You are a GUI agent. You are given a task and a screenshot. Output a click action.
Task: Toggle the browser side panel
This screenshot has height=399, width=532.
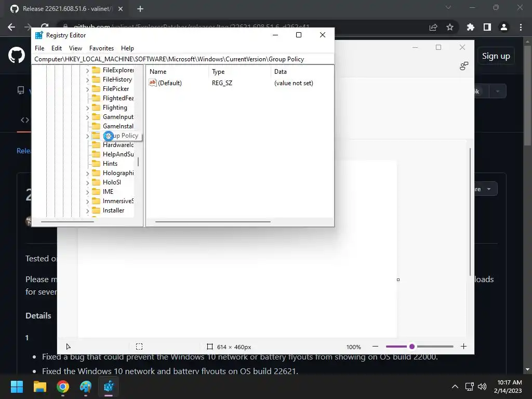pos(487,27)
